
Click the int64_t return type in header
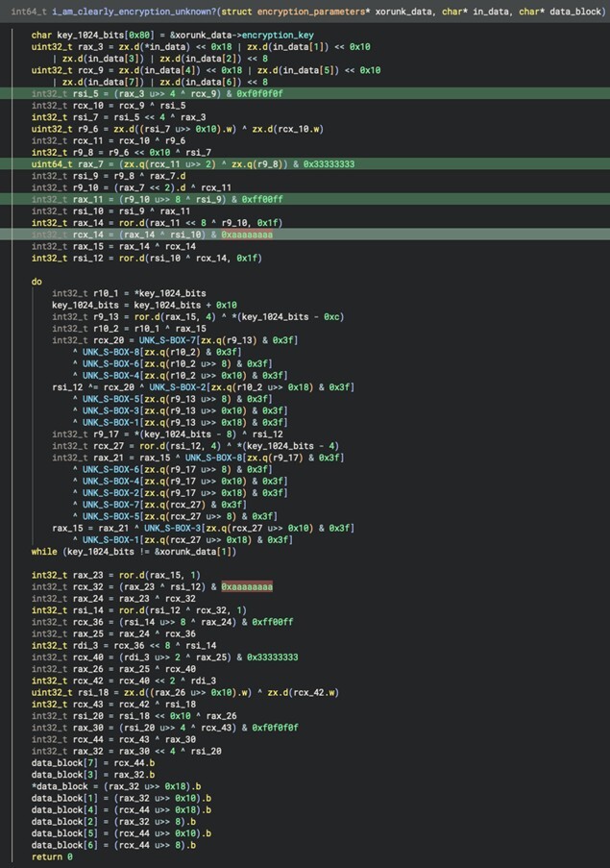[x=29, y=12]
